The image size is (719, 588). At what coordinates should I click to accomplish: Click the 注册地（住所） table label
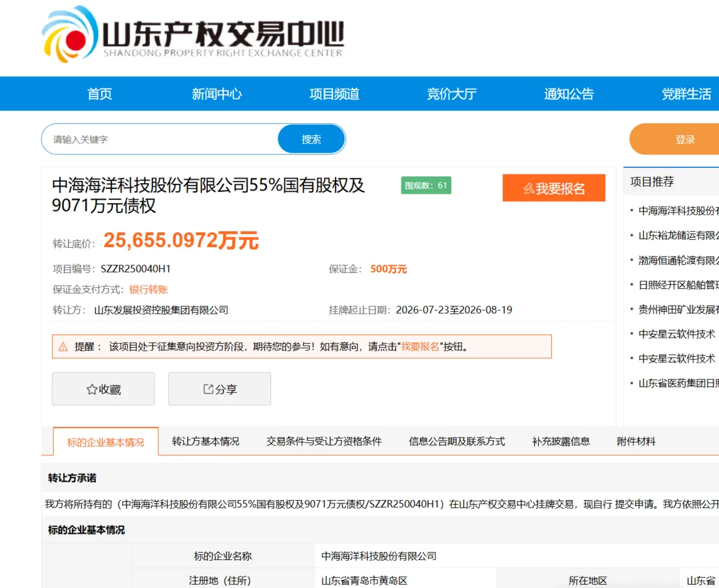tap(220, 580)
